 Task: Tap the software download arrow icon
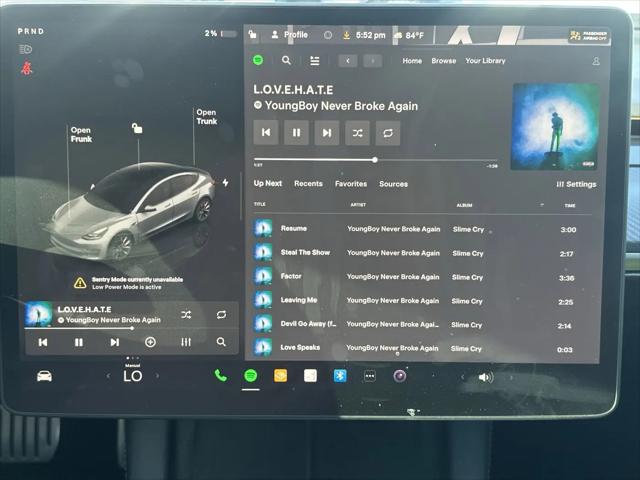coord(347,36)
